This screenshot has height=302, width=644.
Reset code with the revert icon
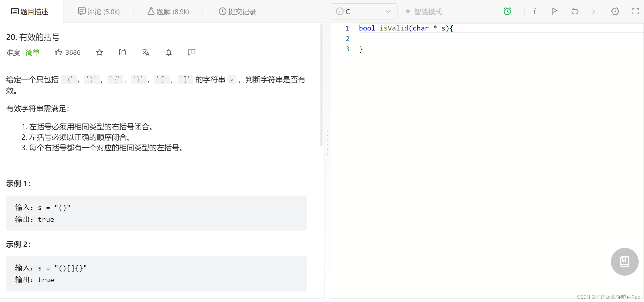click(x=575, y=11)
